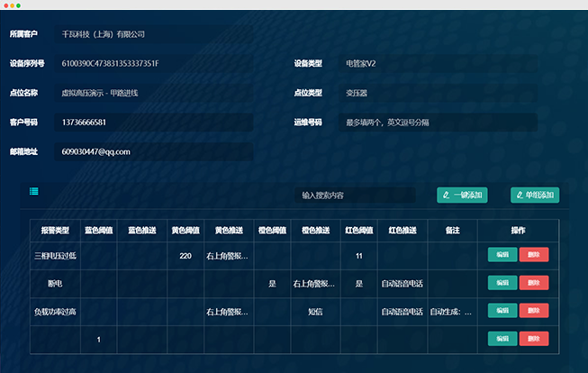
Task: Remove the 负载功率过高 alarm row
Action: point(534,311)
